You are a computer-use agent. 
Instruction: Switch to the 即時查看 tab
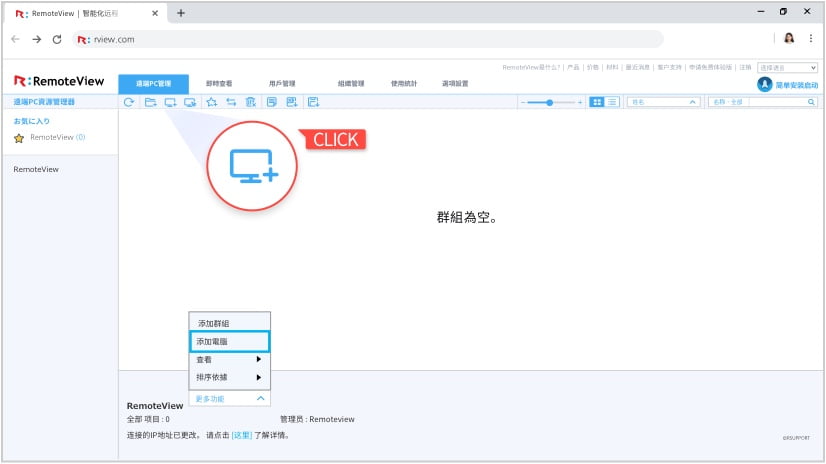click(219, 84)
